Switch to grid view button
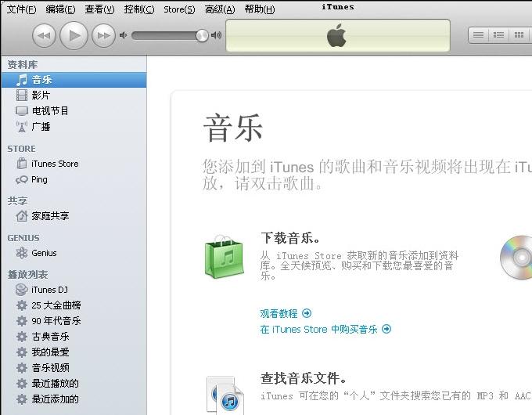The height and width of the screenshot is (415, 532). tap(518, 35)
